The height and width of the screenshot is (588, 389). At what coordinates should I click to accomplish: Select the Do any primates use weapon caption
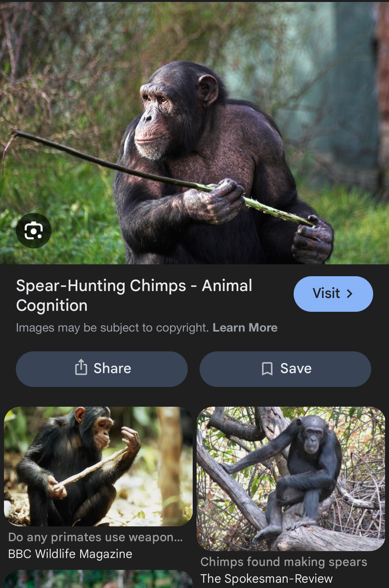click(x=95, y=537)
